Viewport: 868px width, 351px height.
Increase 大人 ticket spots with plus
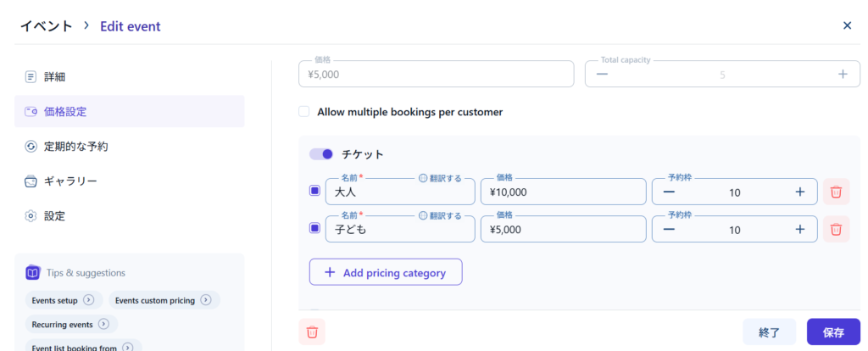pos(799,192)
